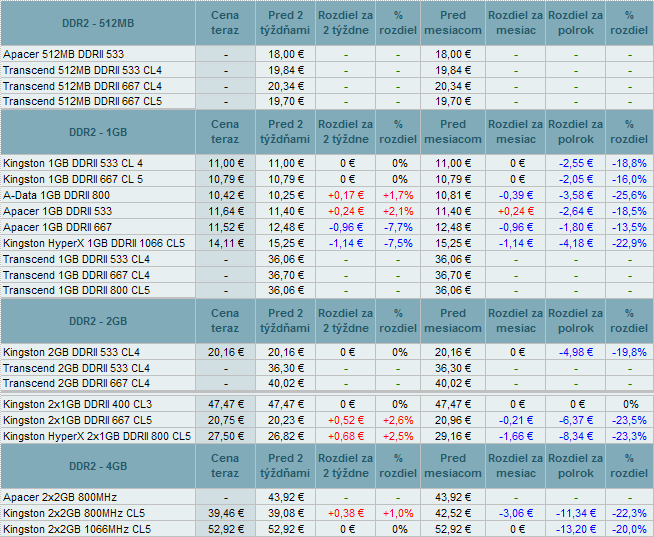Click Apacer 1GB DDRII 667 product name

pos(58,227)
